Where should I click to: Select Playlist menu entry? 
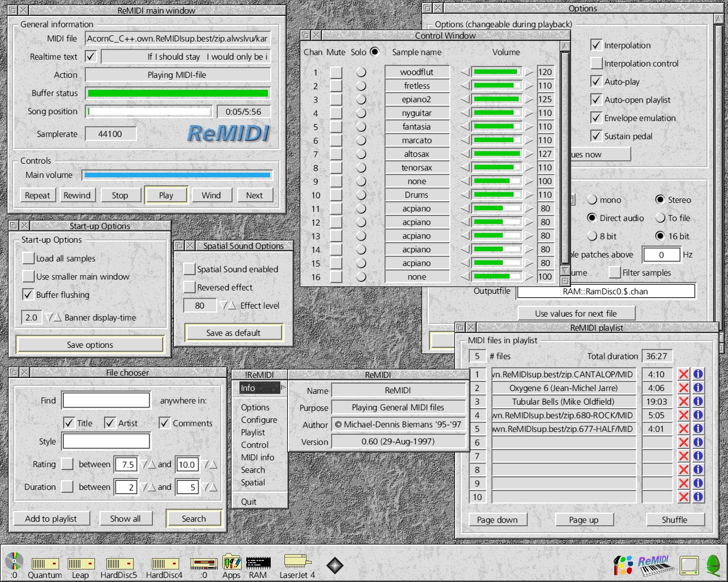[x=253, y=432]
